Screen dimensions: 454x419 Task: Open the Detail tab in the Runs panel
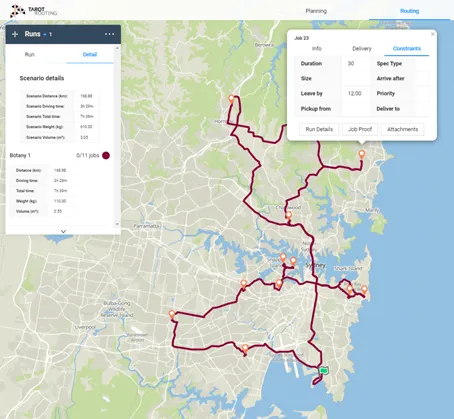pos(90,54)
